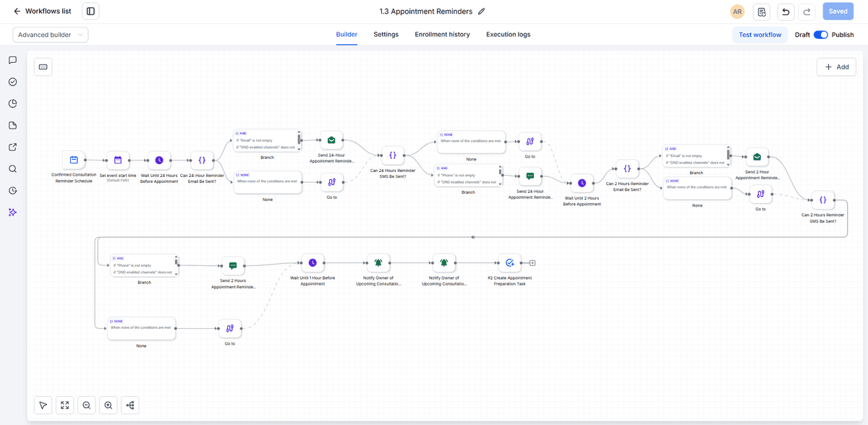Open the Wait Until 24 Hours Before Appointment node
This screenshot has height=425, width=868.
(x=159, y=160)
